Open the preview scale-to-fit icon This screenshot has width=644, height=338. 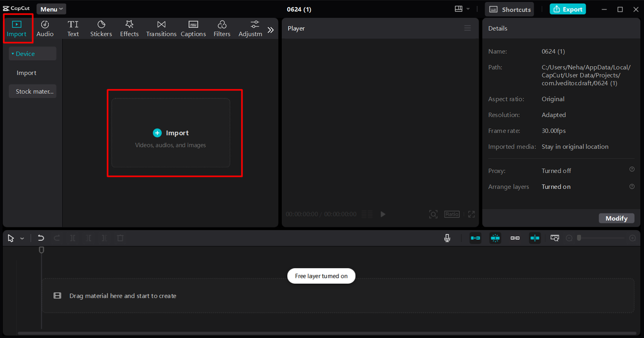(433, 214)
